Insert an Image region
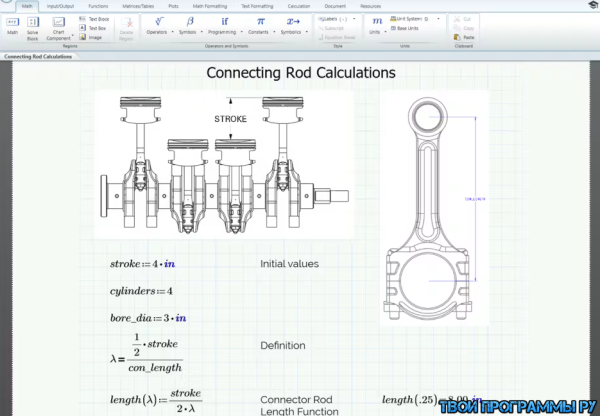Viewport: 600px width, 416px height. [91, 37]
